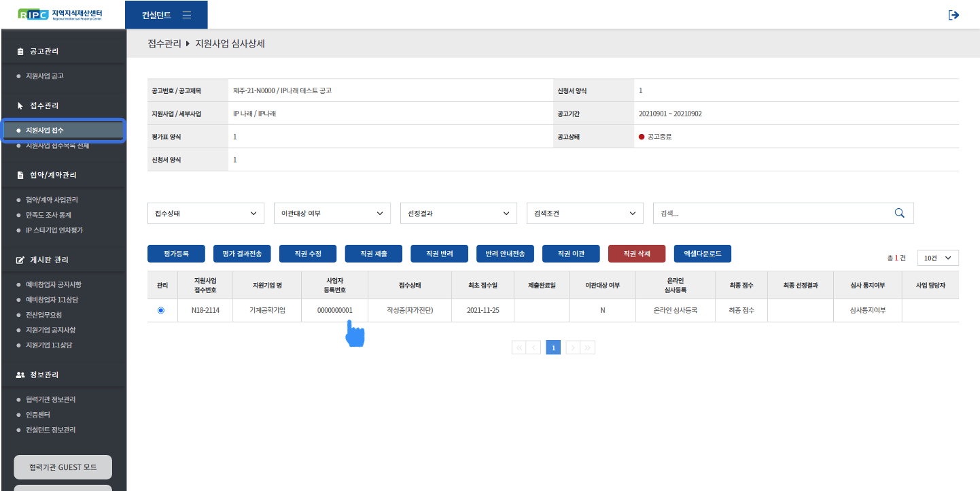This screenshot has width=980, height=491.
Task: Open 지원사업 공고 in the sidebar
Action: click(x=44, y=76)
